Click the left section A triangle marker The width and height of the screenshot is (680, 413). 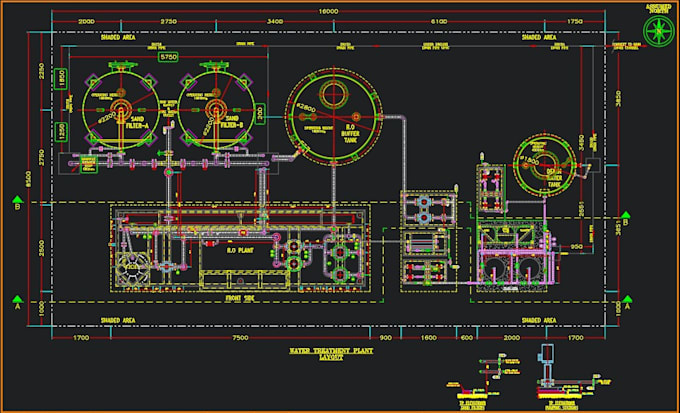click(17, 299)
